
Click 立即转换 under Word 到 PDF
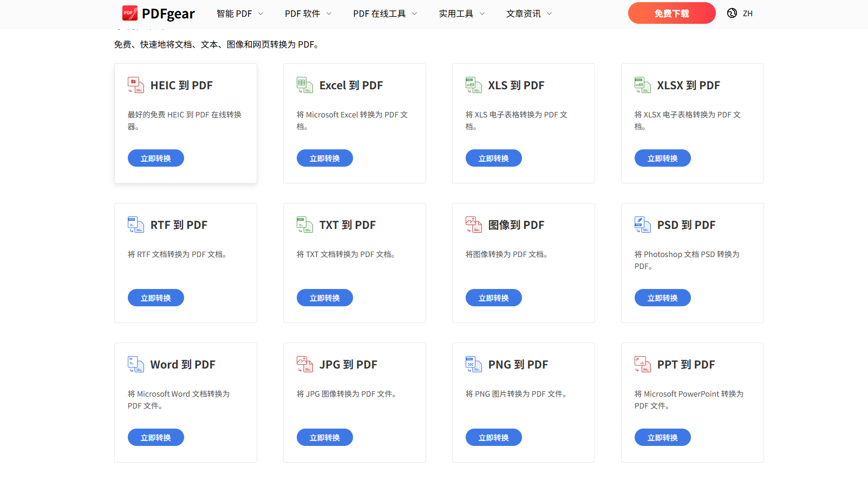tap(156, 437)
